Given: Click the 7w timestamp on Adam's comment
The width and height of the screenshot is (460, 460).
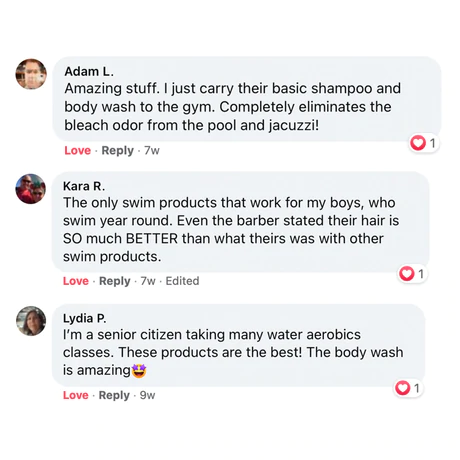Looking at the screenshot, I should (x=152, y=151).
